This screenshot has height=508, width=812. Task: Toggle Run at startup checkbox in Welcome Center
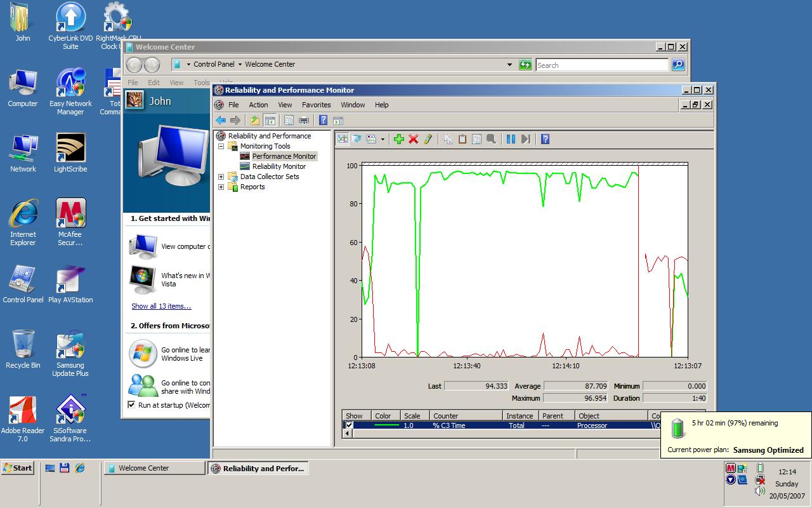131,404
